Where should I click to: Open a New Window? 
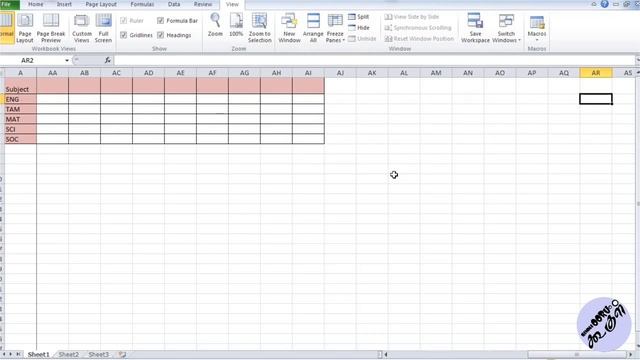[x=289, y=28]
